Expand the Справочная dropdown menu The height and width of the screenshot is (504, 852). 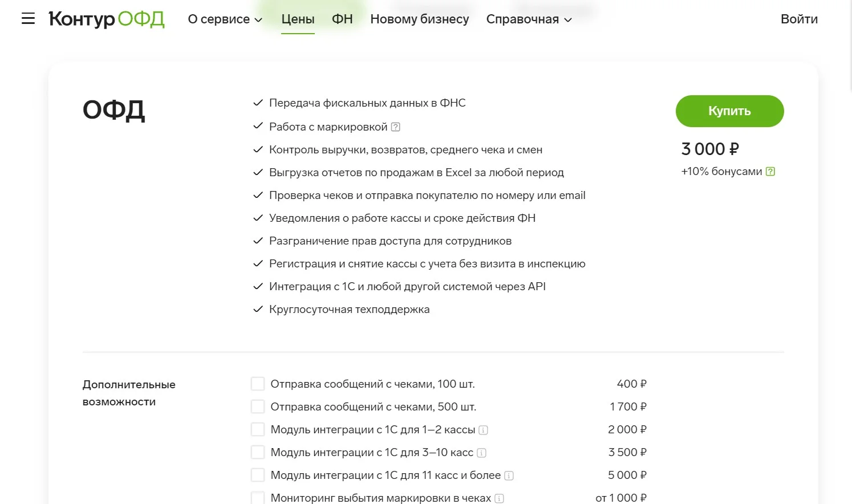529,19
